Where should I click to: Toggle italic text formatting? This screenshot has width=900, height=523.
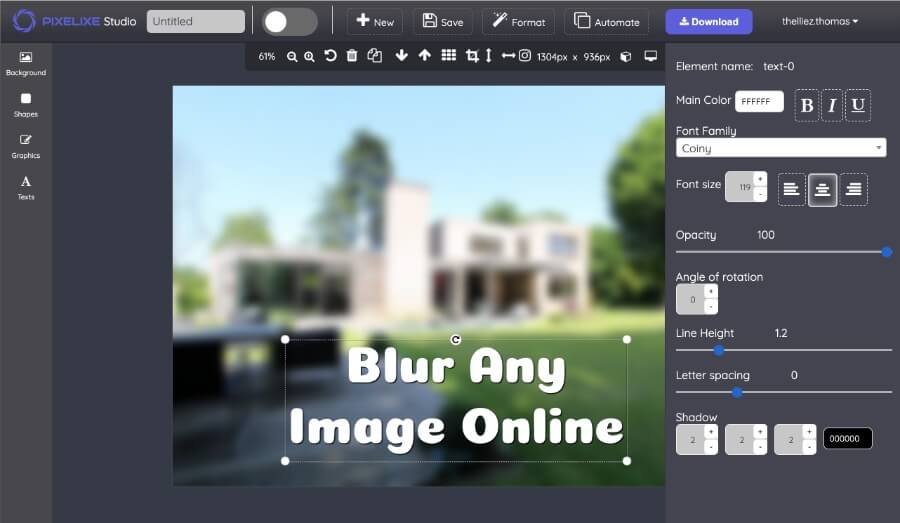[832, 105]
